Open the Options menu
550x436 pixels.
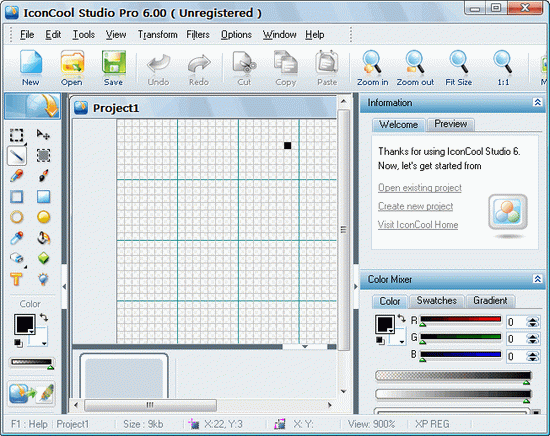point(236,34)
